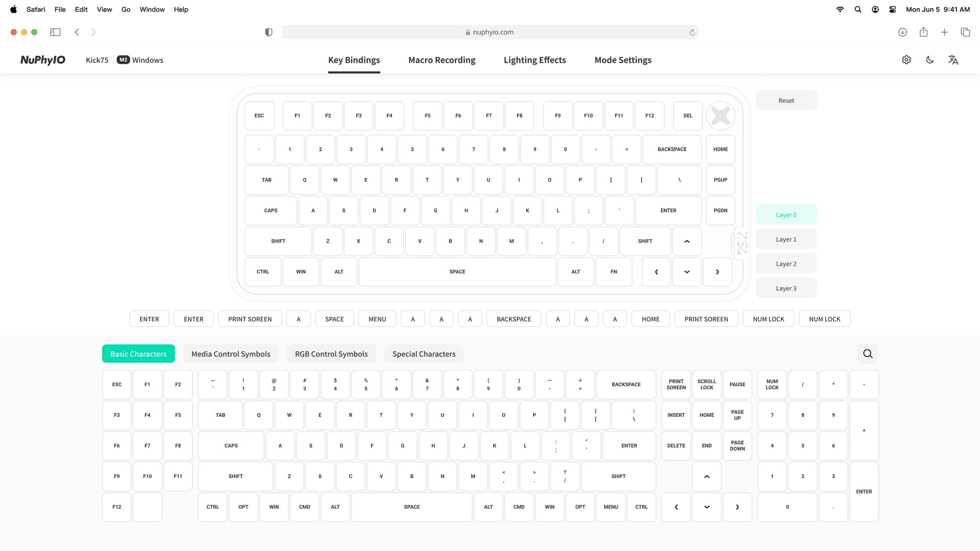Switch to Lighting Effects tab
The width and height of the screenshot is (980, 551).
click(x=535, y=60)
